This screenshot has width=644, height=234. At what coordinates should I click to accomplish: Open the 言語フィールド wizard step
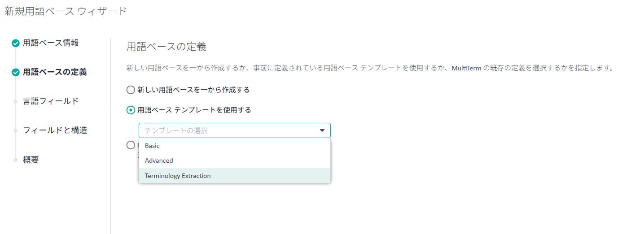(x=51, y=101)
